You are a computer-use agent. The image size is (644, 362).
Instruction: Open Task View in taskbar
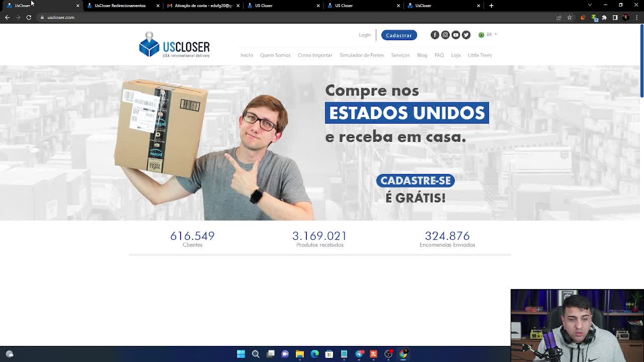270,354
